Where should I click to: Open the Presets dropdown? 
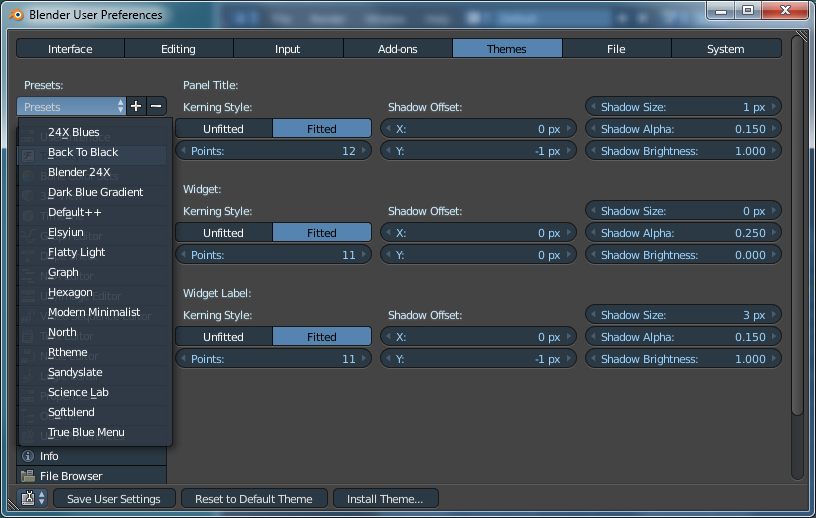(71, 107)
